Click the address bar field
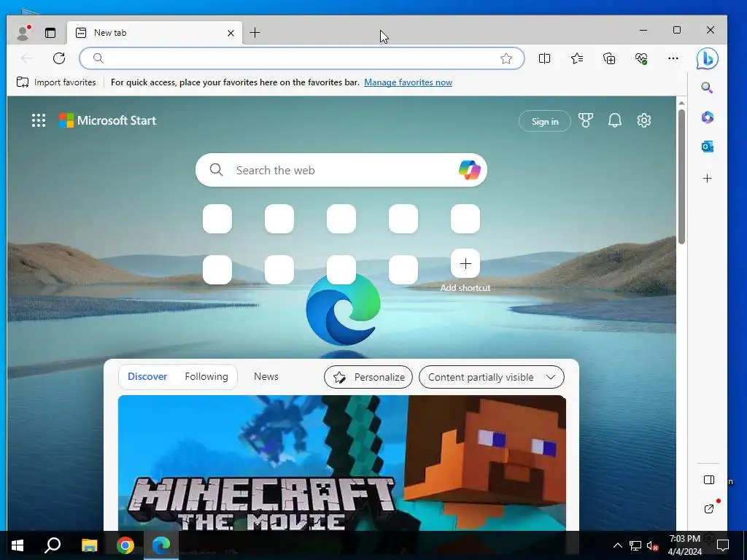 (x=301, y=58)
